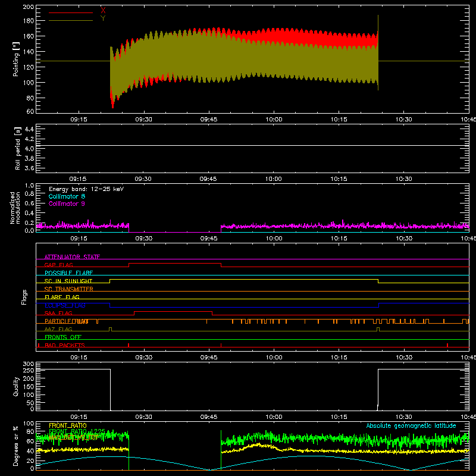This screenshot has height=476, width=476.
Task: Click the 40 value on Degrees axis
Action: (x=30, y=451)
